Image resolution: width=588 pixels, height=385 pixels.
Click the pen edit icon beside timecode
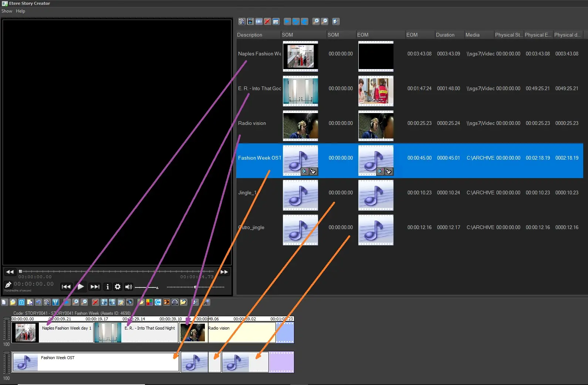point(8,285)
